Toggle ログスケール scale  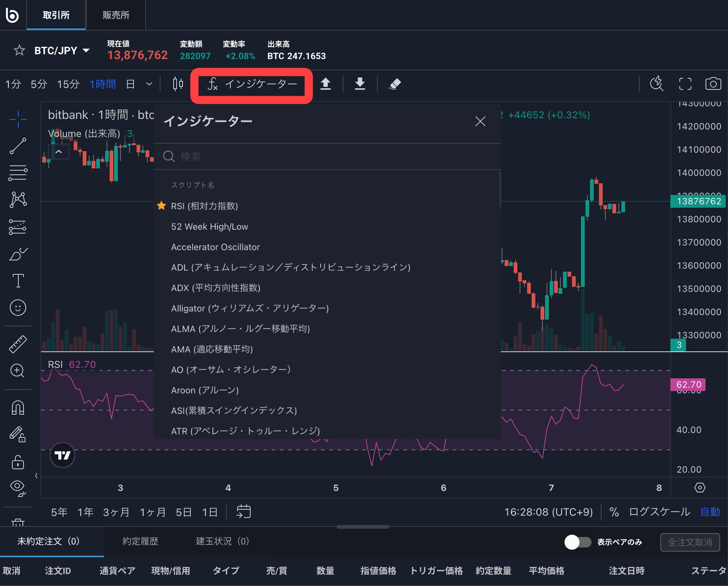pos(659,512)
